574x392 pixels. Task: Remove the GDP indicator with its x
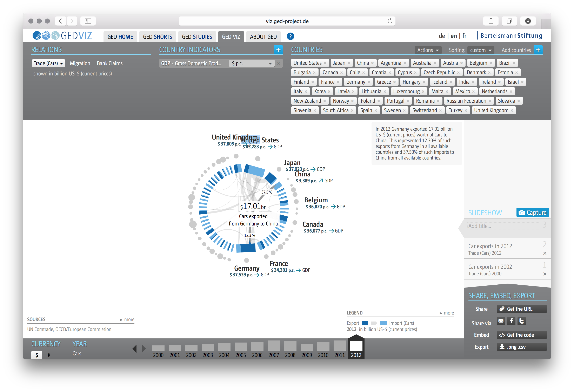click(x=279, y=63)
